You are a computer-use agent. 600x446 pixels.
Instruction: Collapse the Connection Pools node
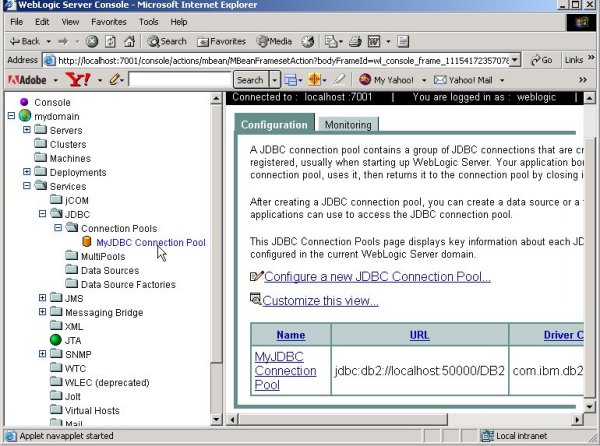[58, 228]
